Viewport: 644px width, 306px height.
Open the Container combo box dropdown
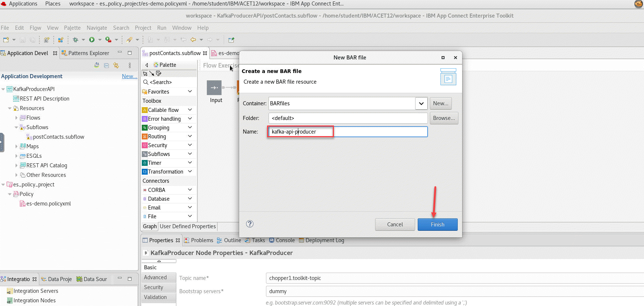tap(421, 103)
